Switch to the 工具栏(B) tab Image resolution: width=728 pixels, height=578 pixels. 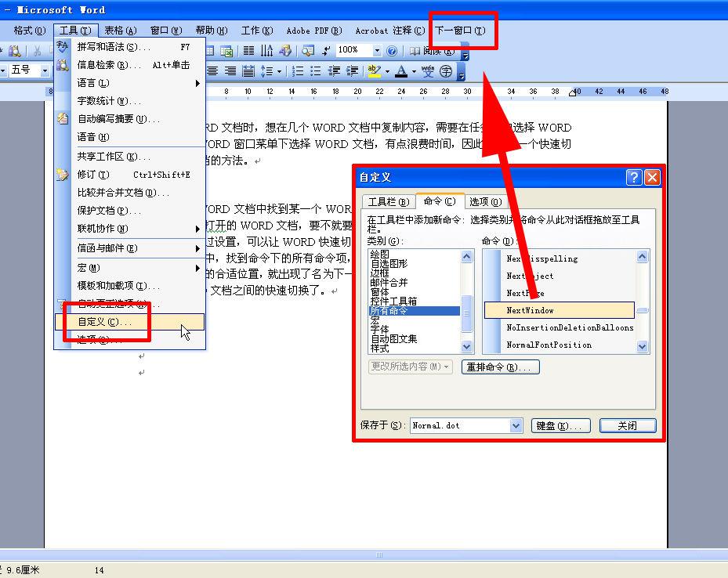(x=389, y=202)
